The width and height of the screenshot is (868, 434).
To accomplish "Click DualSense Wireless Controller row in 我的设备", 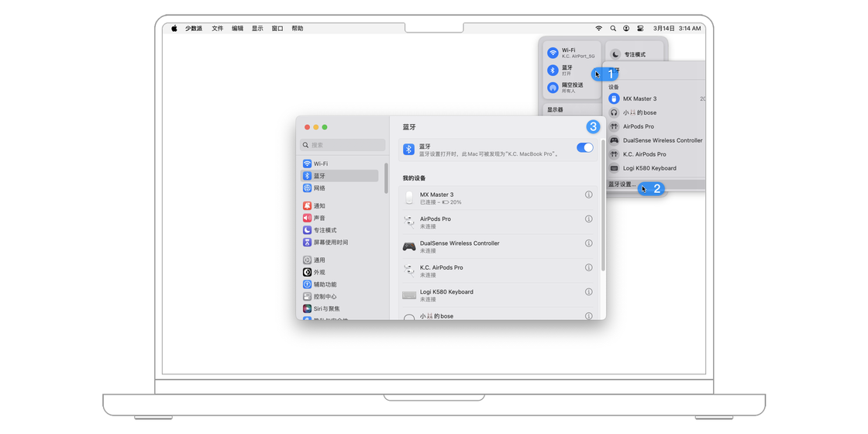I will coord(498,247).
